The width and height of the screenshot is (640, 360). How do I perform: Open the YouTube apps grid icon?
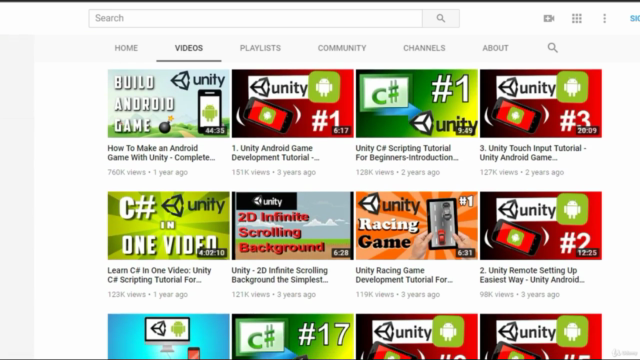coord(577,18)
